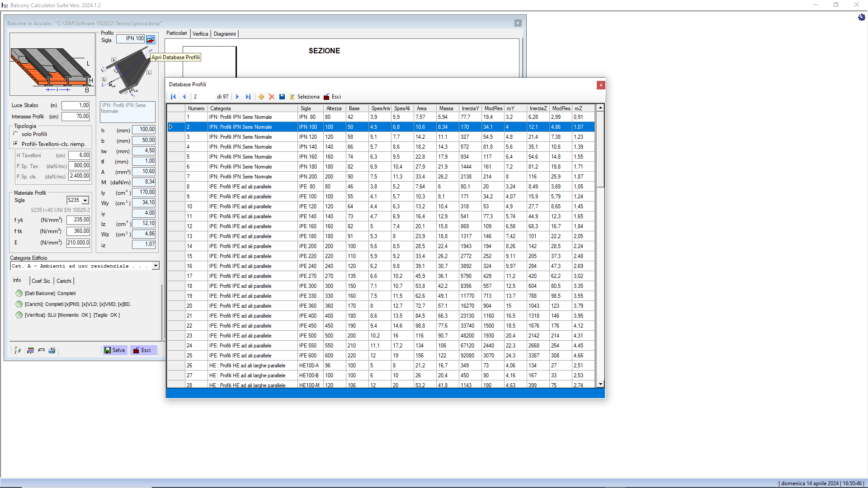Open material Sigla S235 dropdown

click(85, 200)
